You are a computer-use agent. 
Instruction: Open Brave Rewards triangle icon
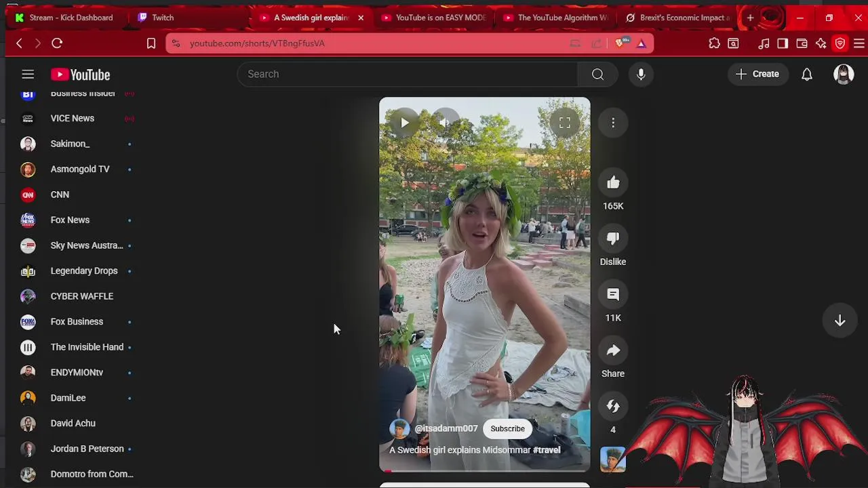(x=641, y=43)
